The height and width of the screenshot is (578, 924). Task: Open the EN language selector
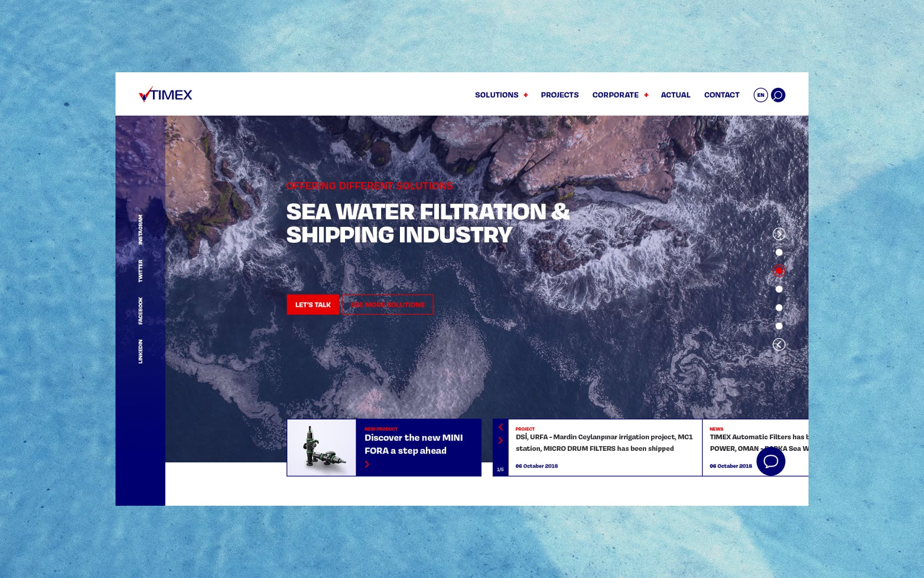(x=760, y=95)
